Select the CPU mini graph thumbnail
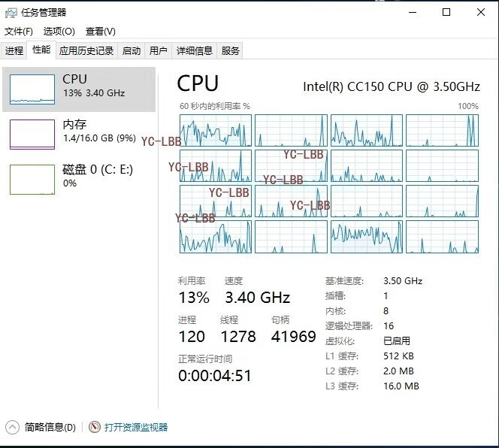 [32, 89]
